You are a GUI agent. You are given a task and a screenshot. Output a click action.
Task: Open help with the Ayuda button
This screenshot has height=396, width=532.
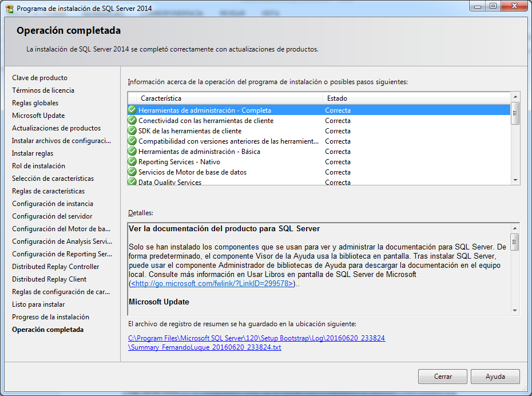click(495, 377)
